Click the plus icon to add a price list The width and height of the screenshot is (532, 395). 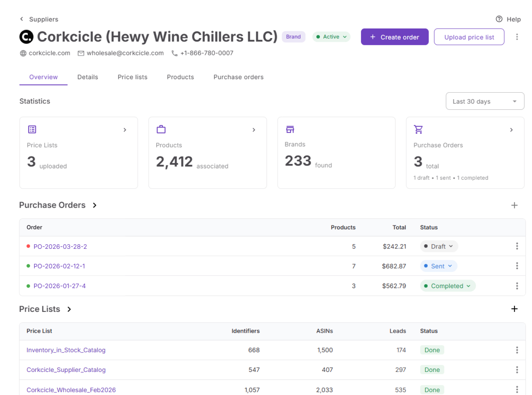514,309
